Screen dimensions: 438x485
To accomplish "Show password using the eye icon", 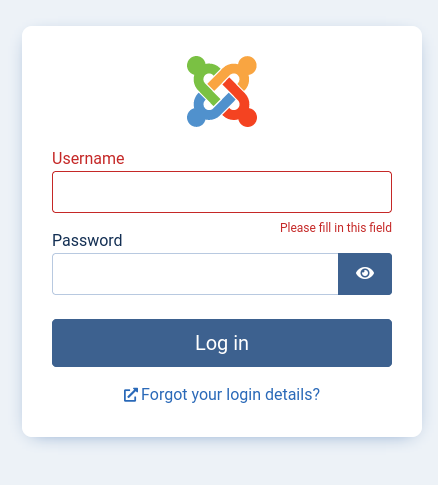I will click(x=365, y=274).
